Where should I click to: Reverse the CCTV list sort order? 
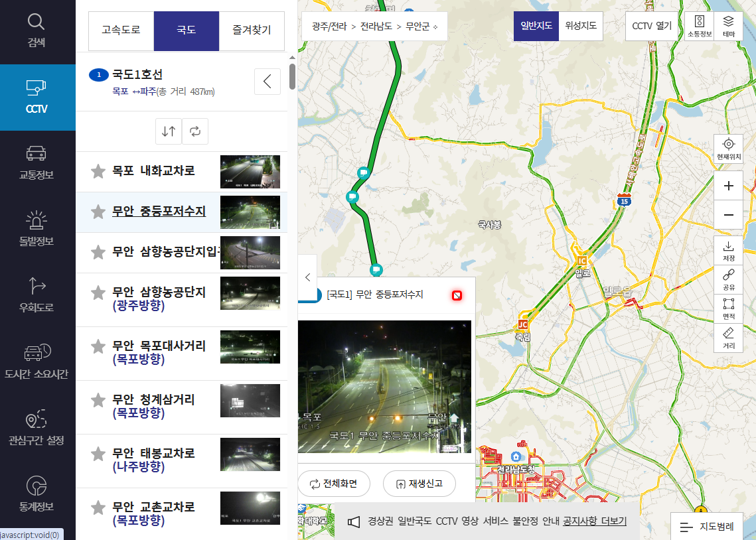pyautogui.click(x=169, y=131)
